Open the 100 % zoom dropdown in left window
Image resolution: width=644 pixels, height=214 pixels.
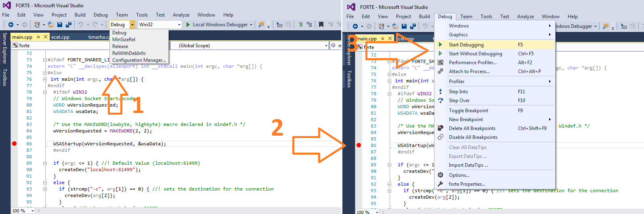33,211
